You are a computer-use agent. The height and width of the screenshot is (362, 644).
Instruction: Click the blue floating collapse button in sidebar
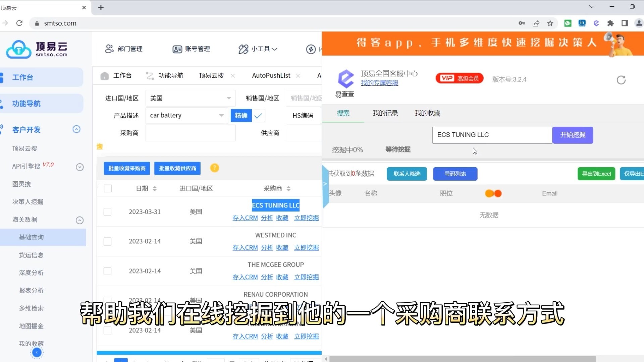click(37, 352)
